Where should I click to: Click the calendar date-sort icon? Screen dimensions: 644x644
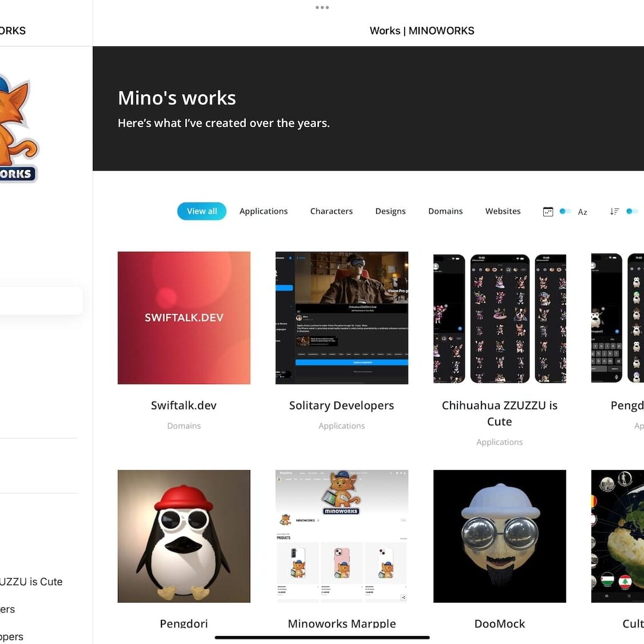pyautogui.click(x=548, y=212)
